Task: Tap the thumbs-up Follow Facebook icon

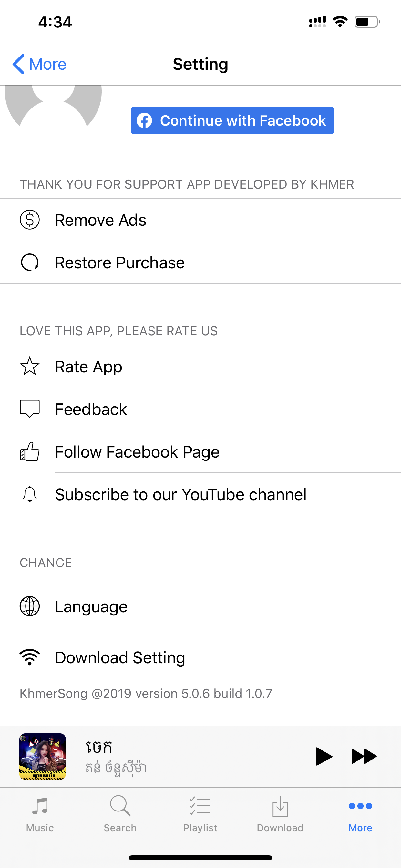Action: 30,451
